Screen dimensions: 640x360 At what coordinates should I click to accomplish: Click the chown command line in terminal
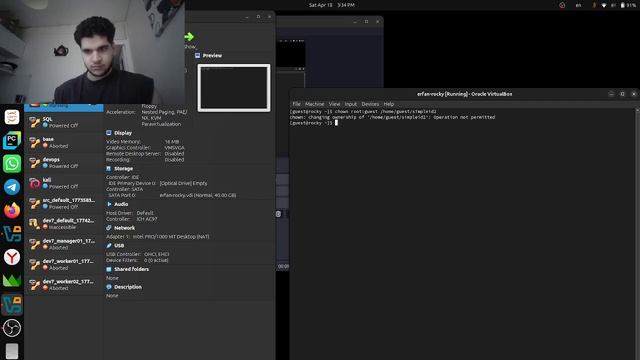click(363, 111)
